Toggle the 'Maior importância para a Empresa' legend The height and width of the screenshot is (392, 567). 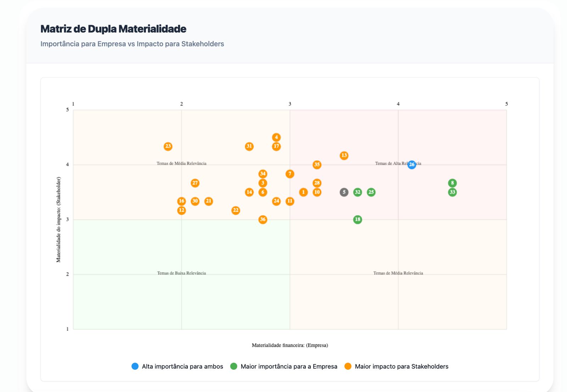pos(288,367)
